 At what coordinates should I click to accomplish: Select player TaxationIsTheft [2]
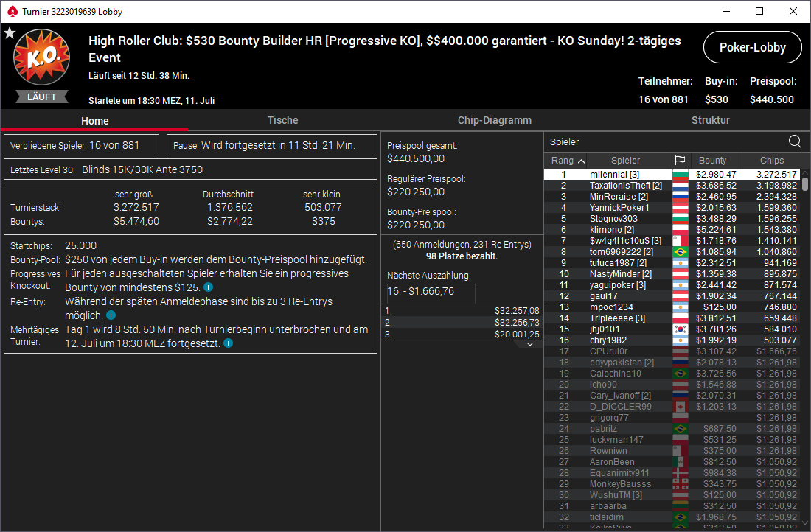click(672, 186)
